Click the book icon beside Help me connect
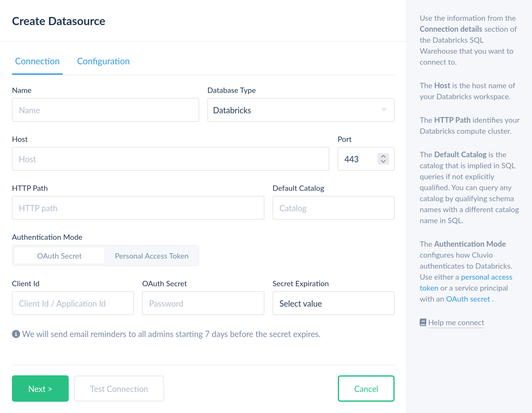This screenshot has width=532, height=413. point(423,322)
